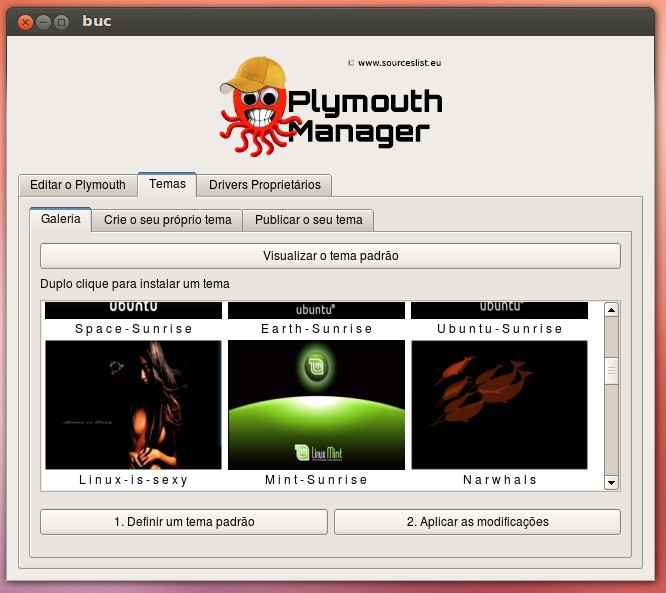The height and width of the screenshot is (593, 666).
Task: Click the www.sourceslist.eu text
Action: 399,63
